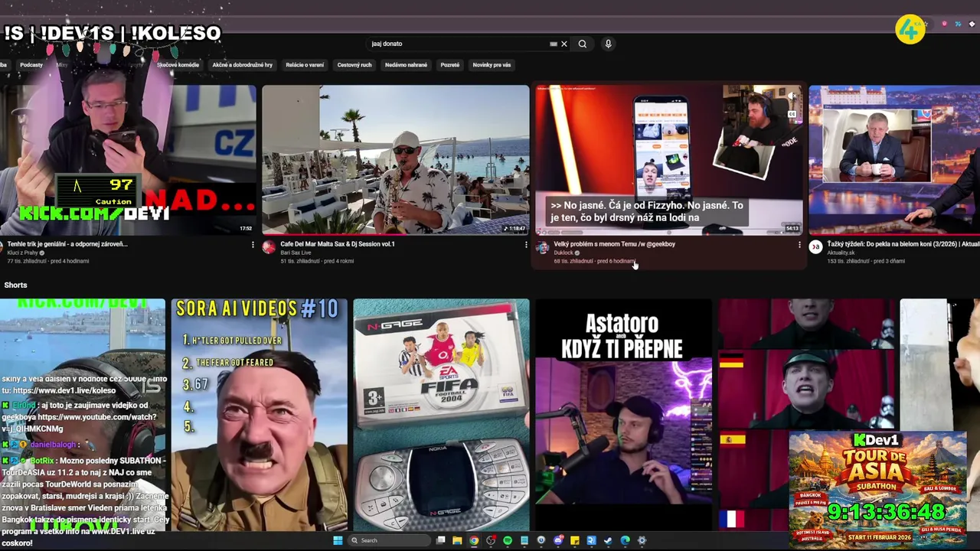This screenshot has width=980, height=551.
Task: Open Microsoft Edge from the taskbar
Action: pyautogui.click(x=626, y=540)
